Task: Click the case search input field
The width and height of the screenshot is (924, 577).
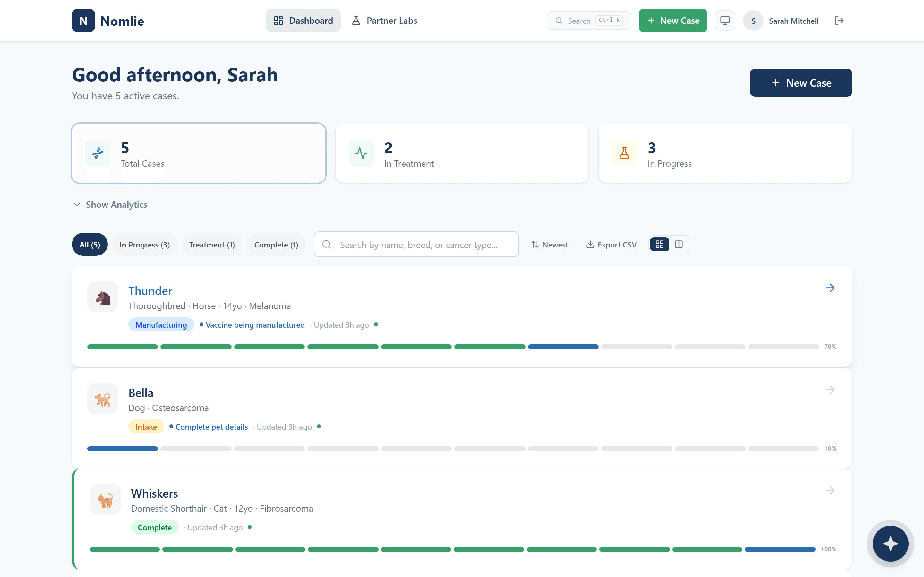Action: [416, 244]
